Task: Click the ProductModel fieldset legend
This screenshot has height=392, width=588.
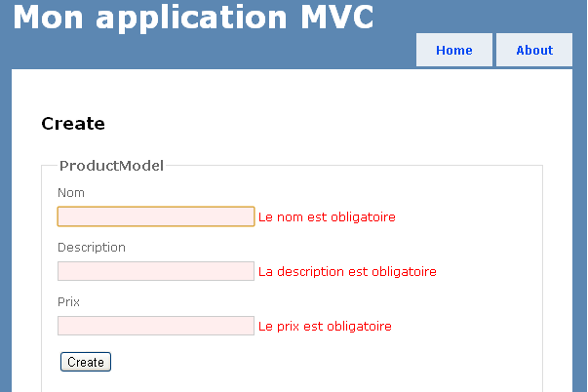Action: click(x=111, y=165)
